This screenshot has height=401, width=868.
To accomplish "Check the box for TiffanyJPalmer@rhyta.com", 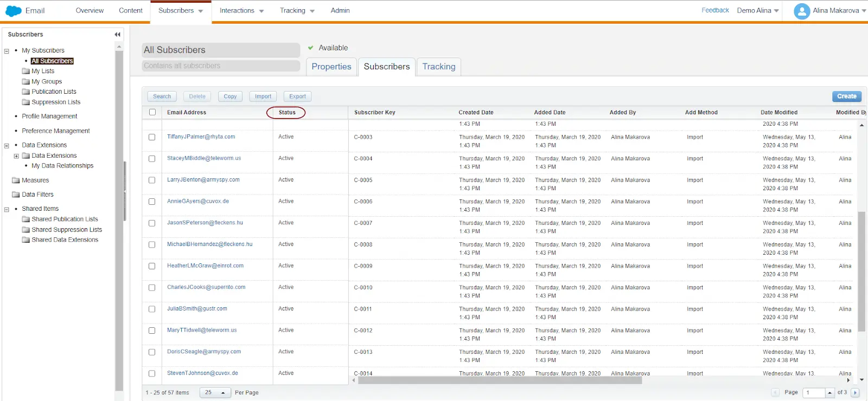I will (152, 137).
